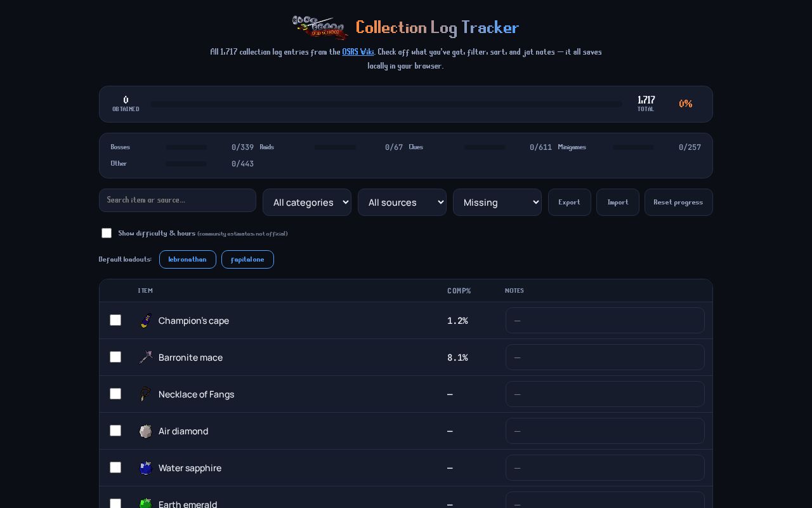Screen dimensions: 812x508
Task: Load the lebronathan default loadout
Action: [188, 259]
